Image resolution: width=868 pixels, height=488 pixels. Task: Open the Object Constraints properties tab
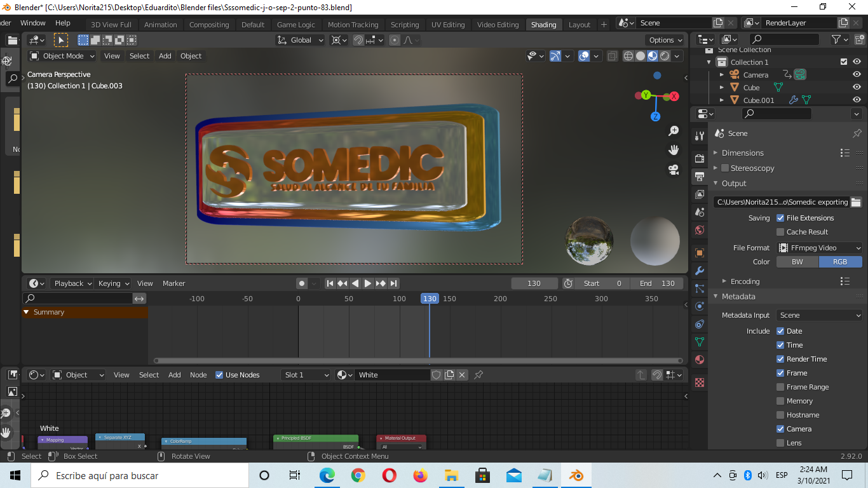(700, 324)
